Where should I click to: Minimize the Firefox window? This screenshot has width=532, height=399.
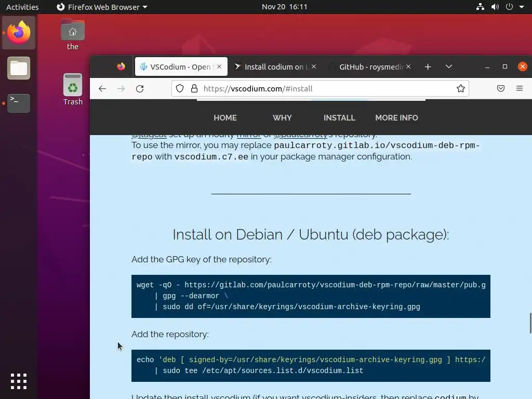point(487,67)
